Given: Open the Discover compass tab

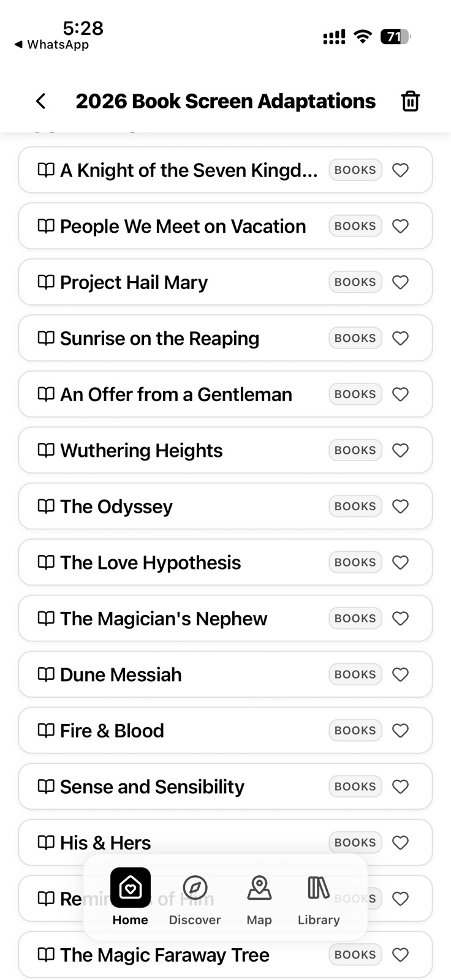Looking at the screenshot, I should (x=195, y=897).
